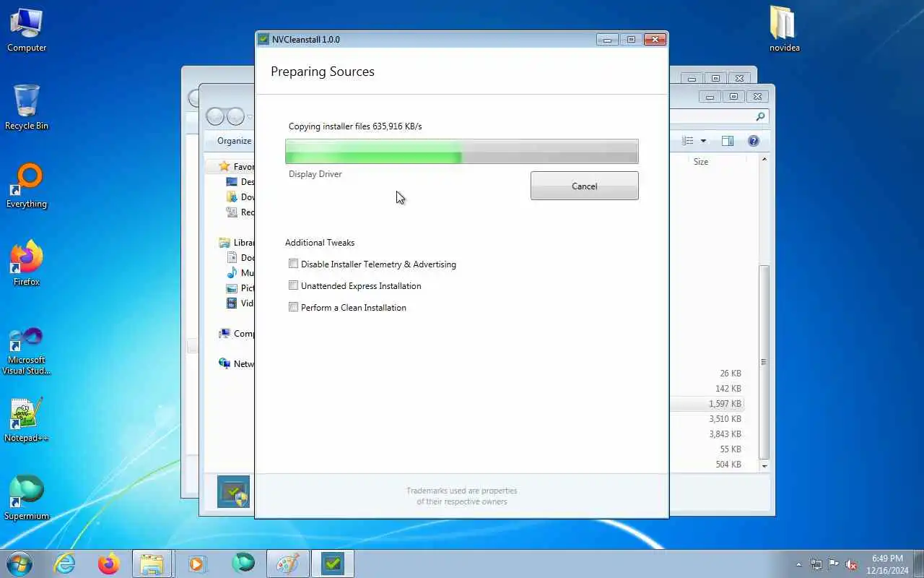Open Paint from the taskbar
924x578 pixels.
pos(287,564)
